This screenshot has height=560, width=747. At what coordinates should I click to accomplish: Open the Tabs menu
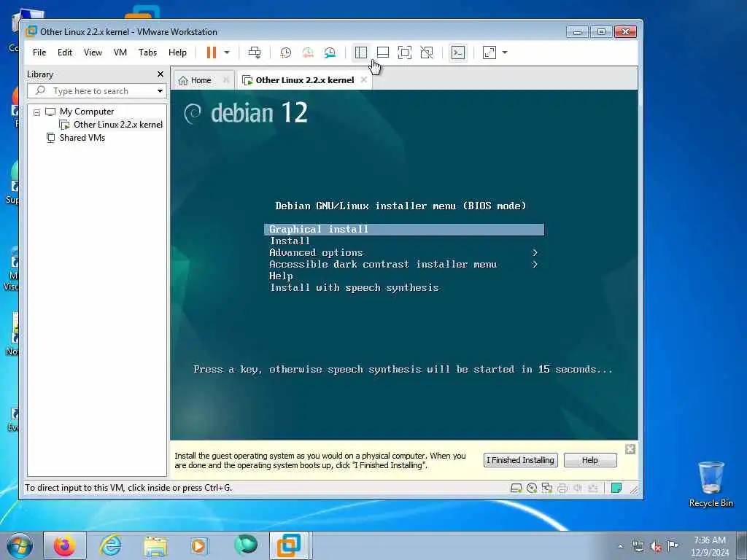click(147, 52)
